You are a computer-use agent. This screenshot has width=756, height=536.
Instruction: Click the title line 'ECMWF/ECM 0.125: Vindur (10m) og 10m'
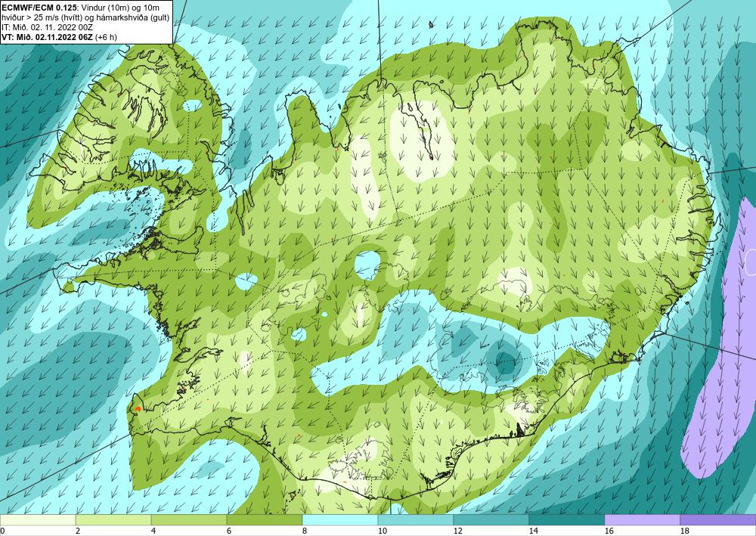click(x=81, y=8)
